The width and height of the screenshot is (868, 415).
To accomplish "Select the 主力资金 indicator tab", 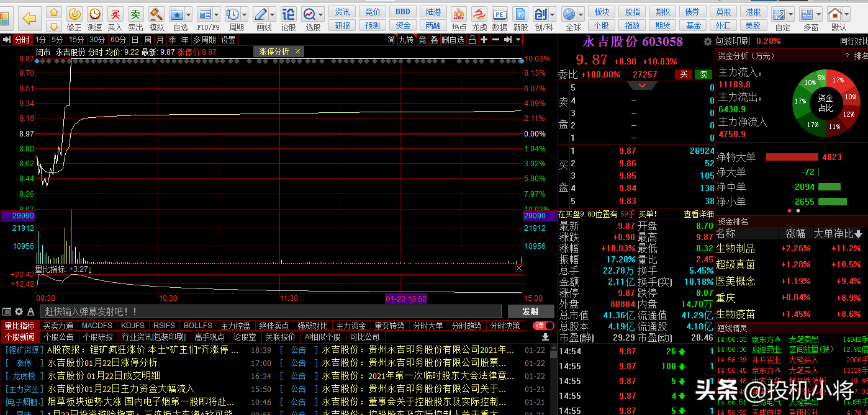I will (x=351, y=326).
